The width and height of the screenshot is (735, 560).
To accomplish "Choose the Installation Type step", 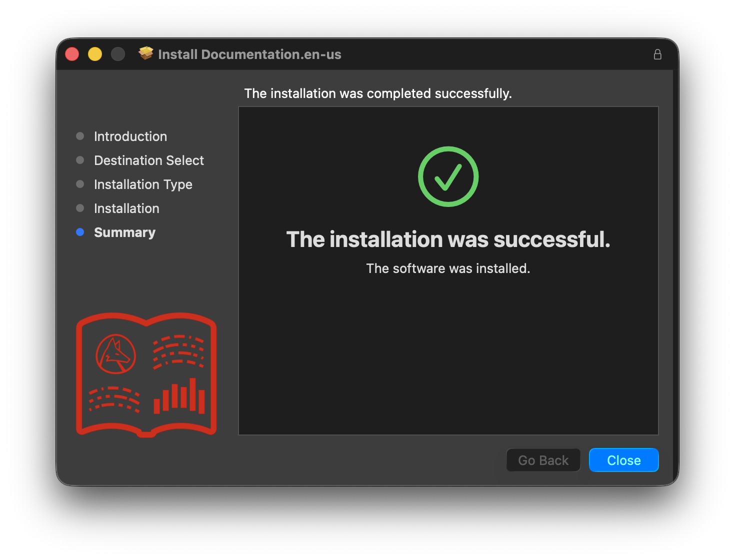I will pyautogui.click(x=143, y=184).
